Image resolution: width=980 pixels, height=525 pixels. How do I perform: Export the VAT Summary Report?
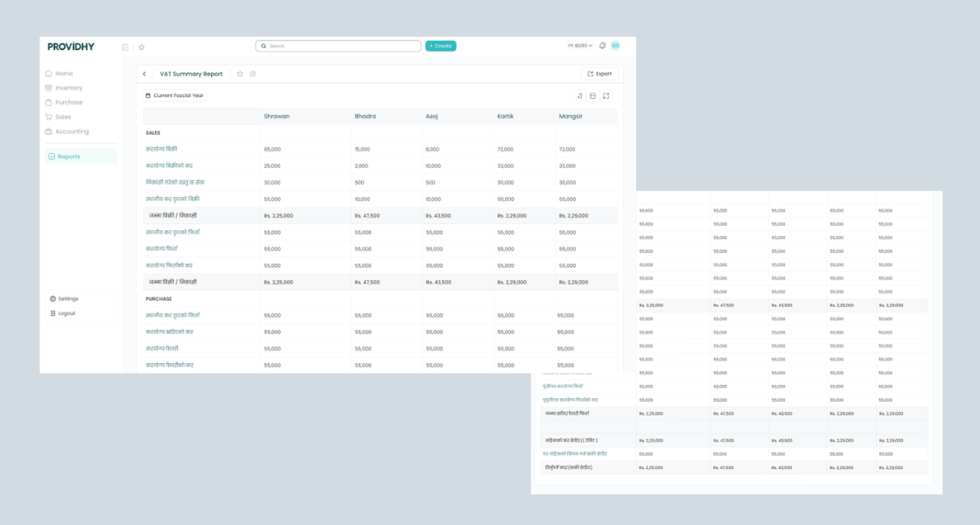[600, 74]
